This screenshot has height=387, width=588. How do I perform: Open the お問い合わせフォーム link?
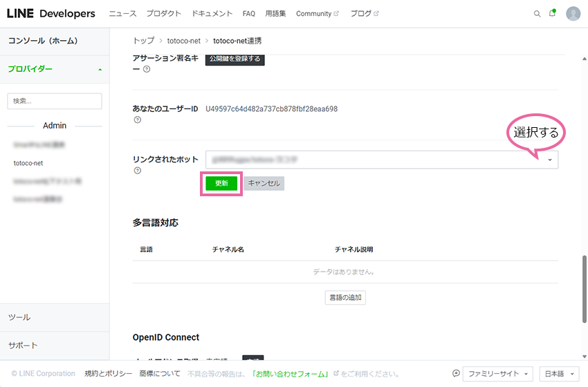tap(291, 374)
